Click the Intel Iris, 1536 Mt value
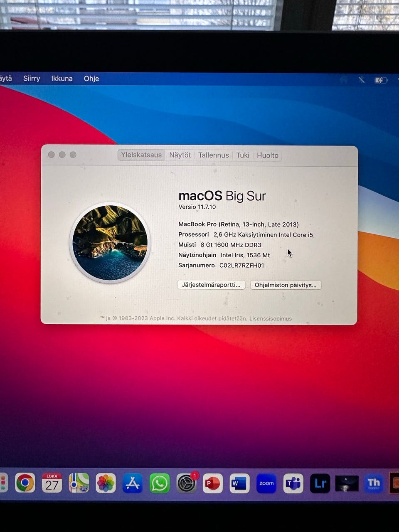399x532 pixels. click(x=245, y=255)
